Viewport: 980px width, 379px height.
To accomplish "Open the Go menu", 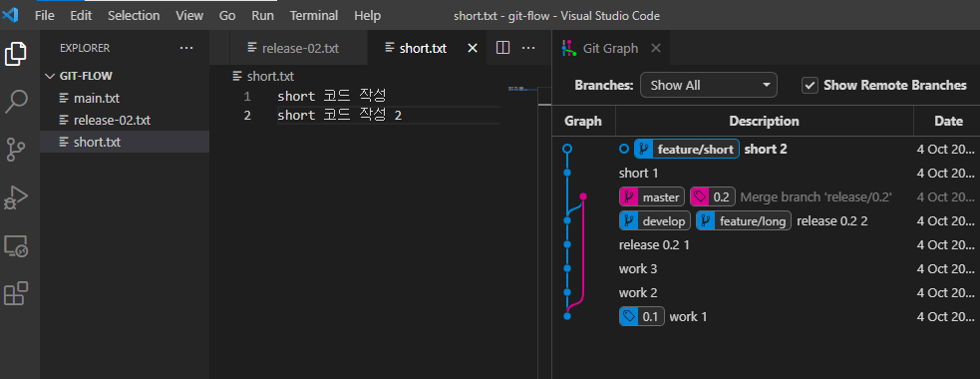I will click(227, 15).
